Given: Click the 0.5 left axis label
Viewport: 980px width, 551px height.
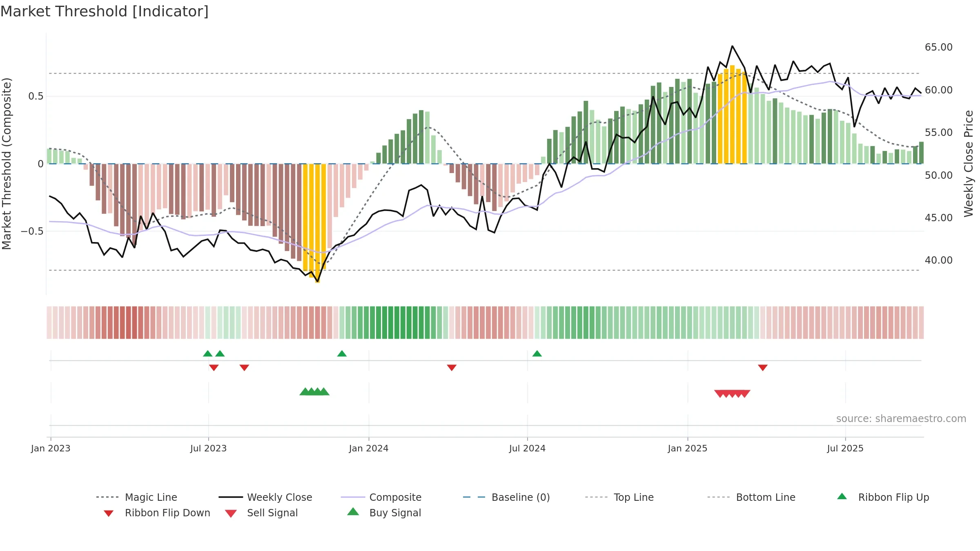Looking at the screenshot, I should [36, 96].
